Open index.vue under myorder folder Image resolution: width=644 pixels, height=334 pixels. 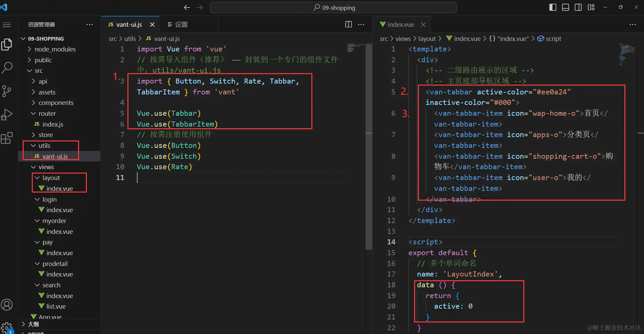click(x=59, y=231)
